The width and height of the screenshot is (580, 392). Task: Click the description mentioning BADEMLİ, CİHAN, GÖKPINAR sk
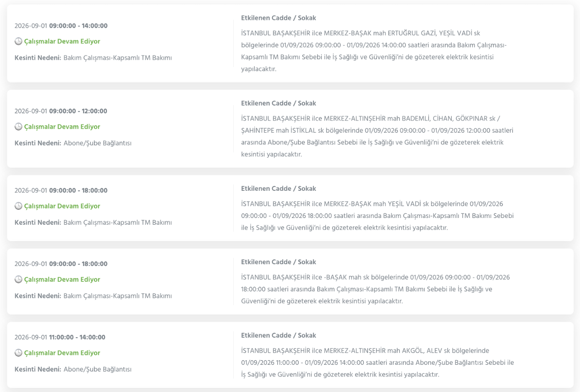[x=377, y=136]
